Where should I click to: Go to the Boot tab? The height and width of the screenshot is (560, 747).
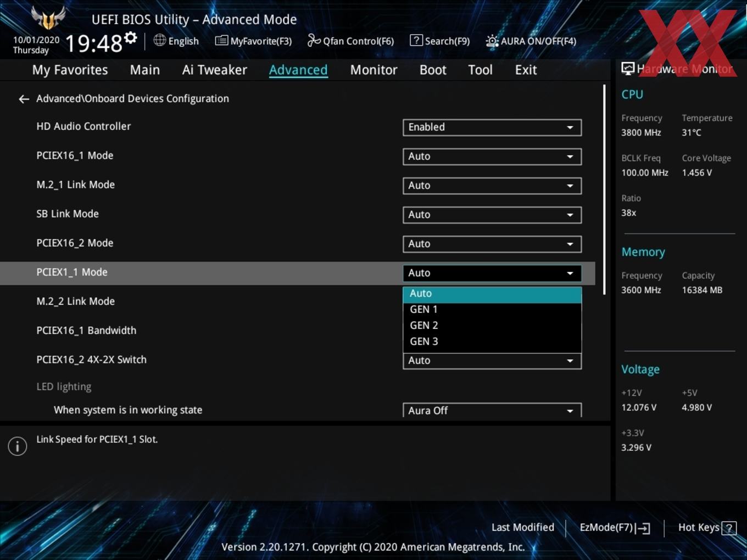point(433,70)
